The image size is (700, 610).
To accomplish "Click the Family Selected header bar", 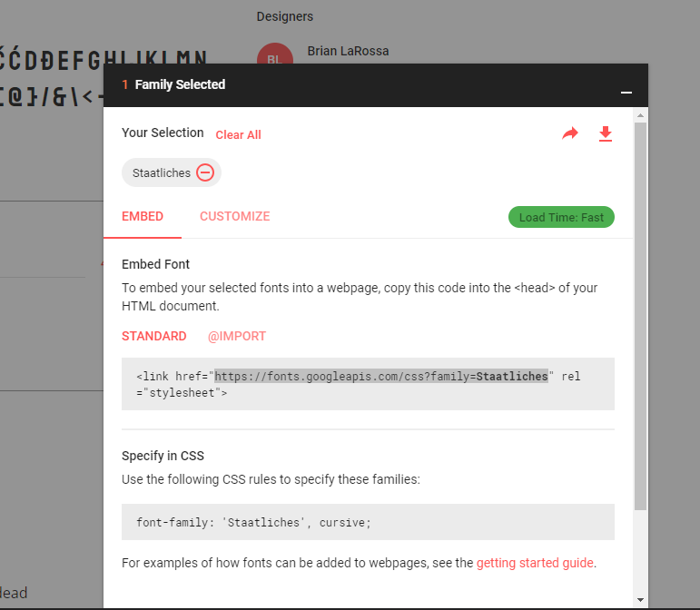I will [375, 84].
